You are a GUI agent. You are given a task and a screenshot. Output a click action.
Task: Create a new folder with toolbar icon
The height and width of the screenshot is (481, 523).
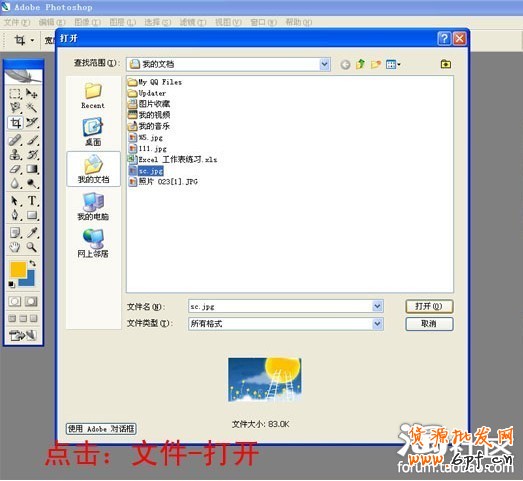[x=376, y=64]
